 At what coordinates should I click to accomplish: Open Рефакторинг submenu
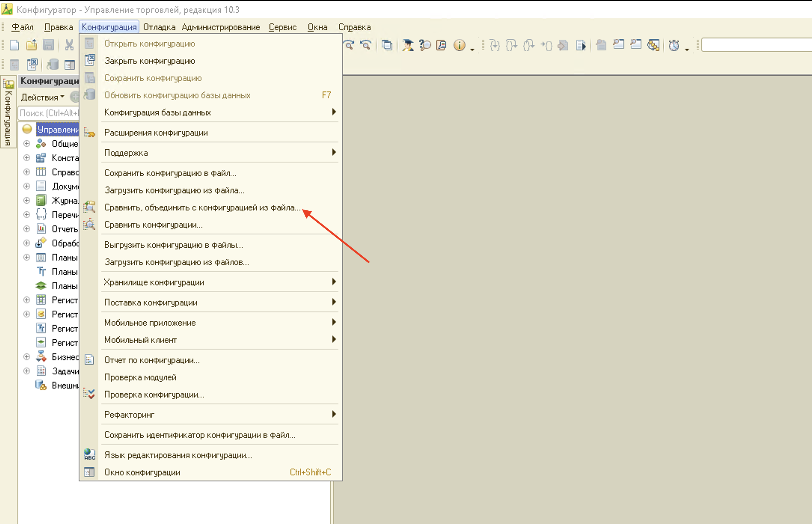point(211,414)
